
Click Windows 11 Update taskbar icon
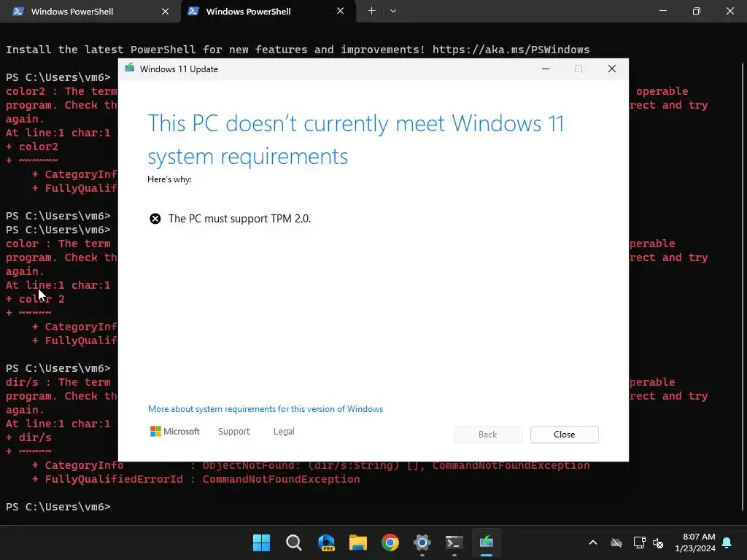click(x=487, y=542)
